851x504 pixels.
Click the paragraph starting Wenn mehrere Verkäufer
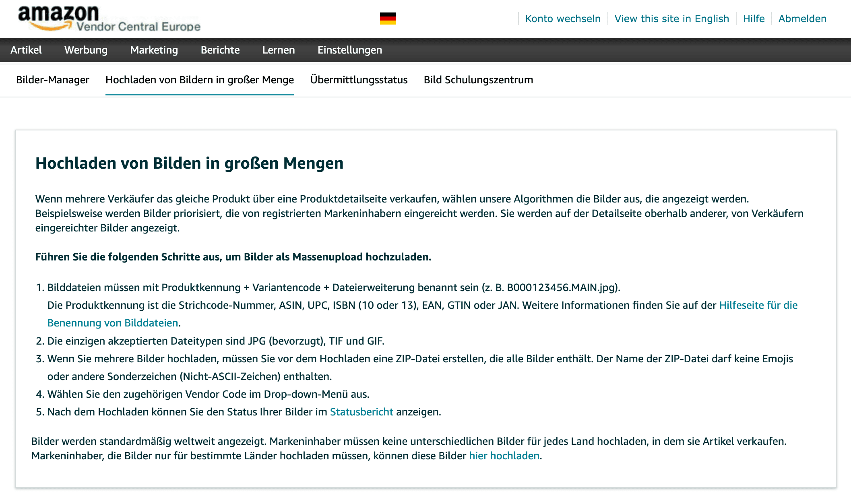tap(419, 213)
